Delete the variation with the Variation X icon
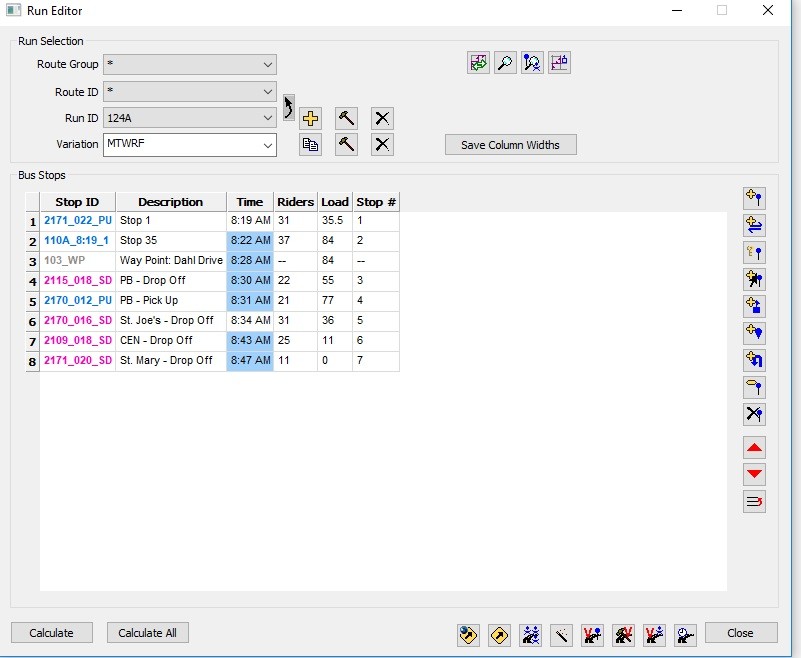The image size is (801, 658). click(382, 145)
